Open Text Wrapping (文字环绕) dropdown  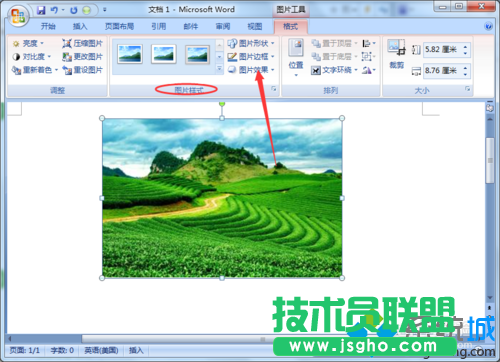334,70
